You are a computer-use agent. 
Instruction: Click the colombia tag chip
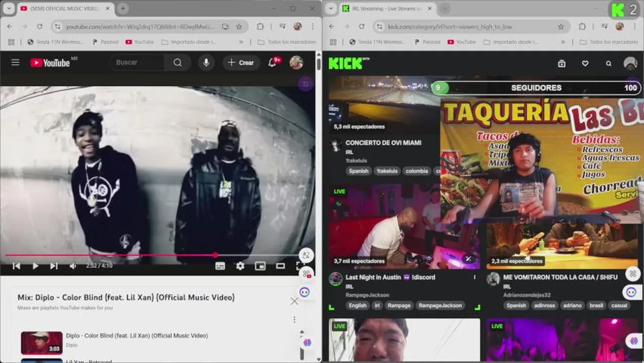coord(417,171)
